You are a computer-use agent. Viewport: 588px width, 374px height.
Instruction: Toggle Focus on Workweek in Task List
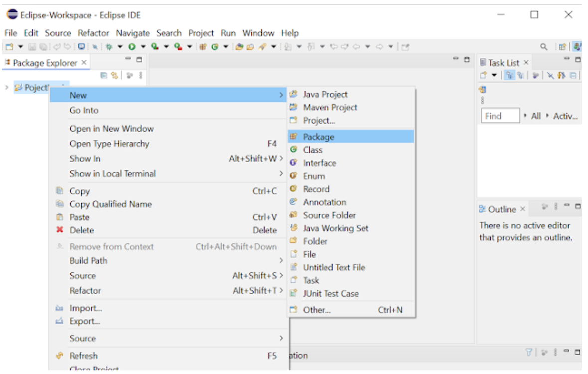coord(536,75)
